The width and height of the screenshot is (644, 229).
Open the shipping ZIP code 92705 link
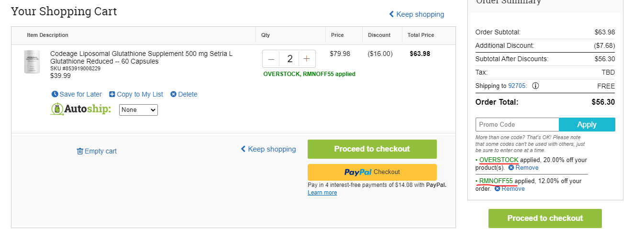tap(517, 86)
